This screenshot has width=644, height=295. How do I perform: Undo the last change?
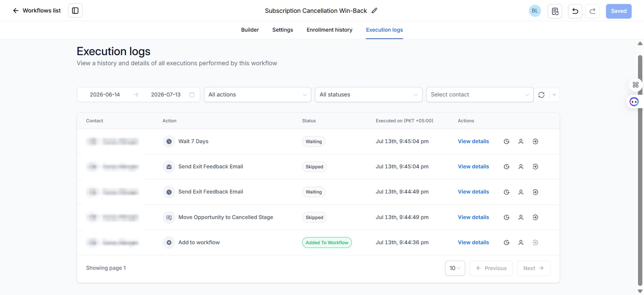[x=575, y=11]
